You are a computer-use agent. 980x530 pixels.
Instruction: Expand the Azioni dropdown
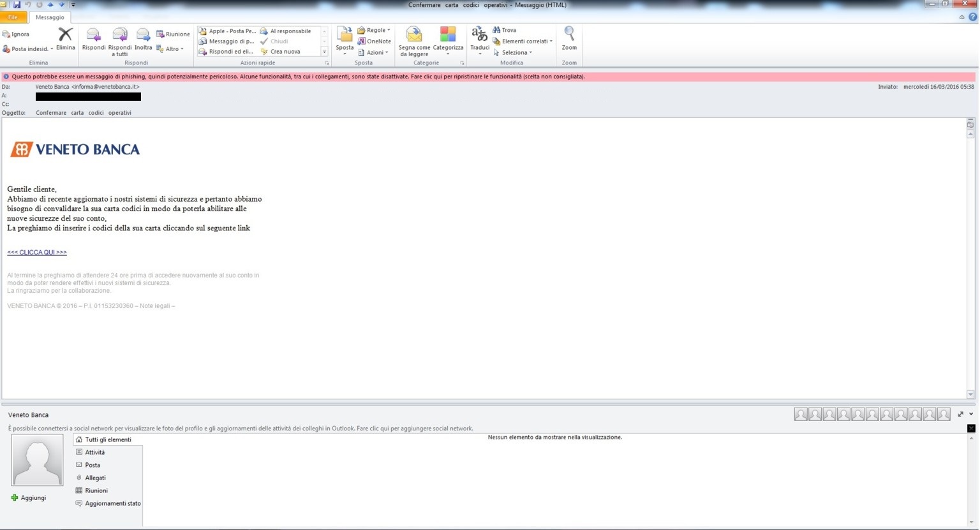click(373, 52)
